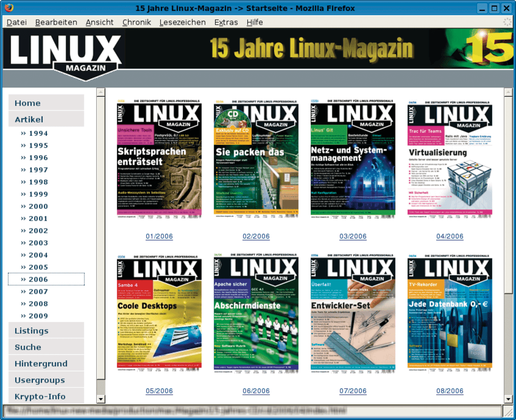Open the 06/2006 issue link
Screen dimensions: 516x420
[x=256, y=390]
